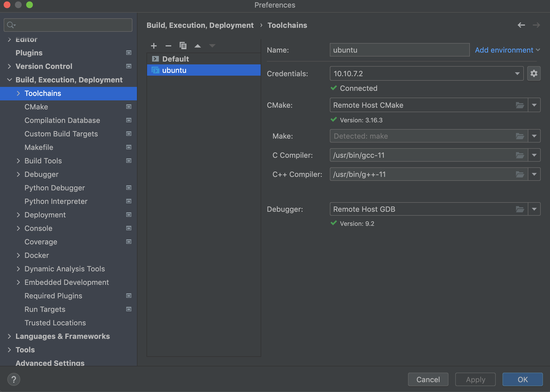550x392 pixels.
Task: Click the toolchain Name text field
Action: (x=399, y=50)
